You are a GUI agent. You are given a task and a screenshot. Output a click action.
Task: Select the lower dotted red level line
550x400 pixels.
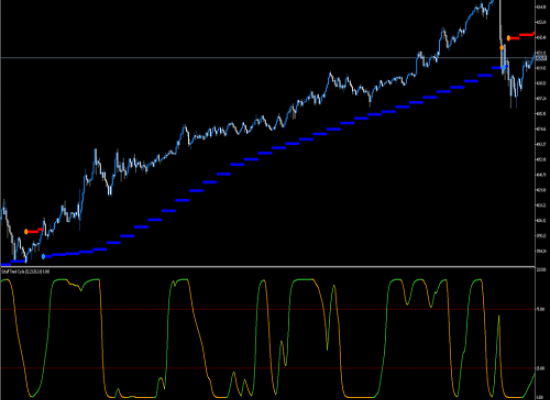click(x=268, y=368)
